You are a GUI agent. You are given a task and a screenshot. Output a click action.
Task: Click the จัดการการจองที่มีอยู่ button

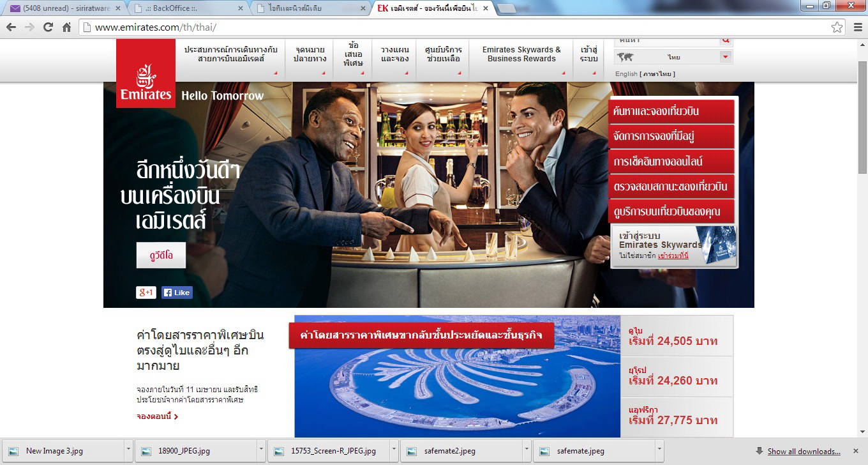(671, 136)
